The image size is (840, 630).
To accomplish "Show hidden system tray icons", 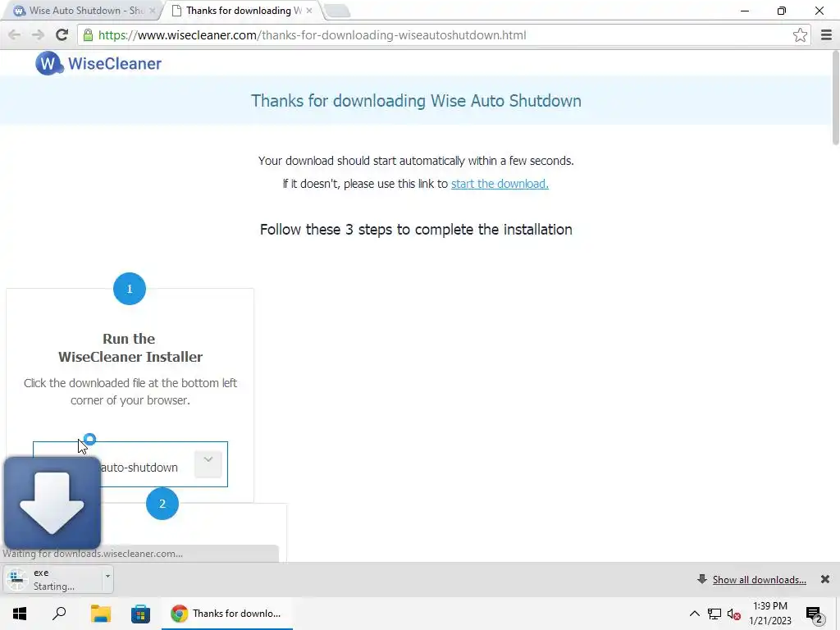I will [x=694, y=614].
